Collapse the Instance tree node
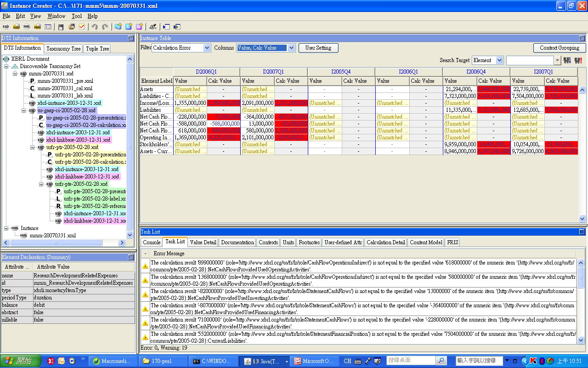This screenshot has height=368, width=588. 7,228
